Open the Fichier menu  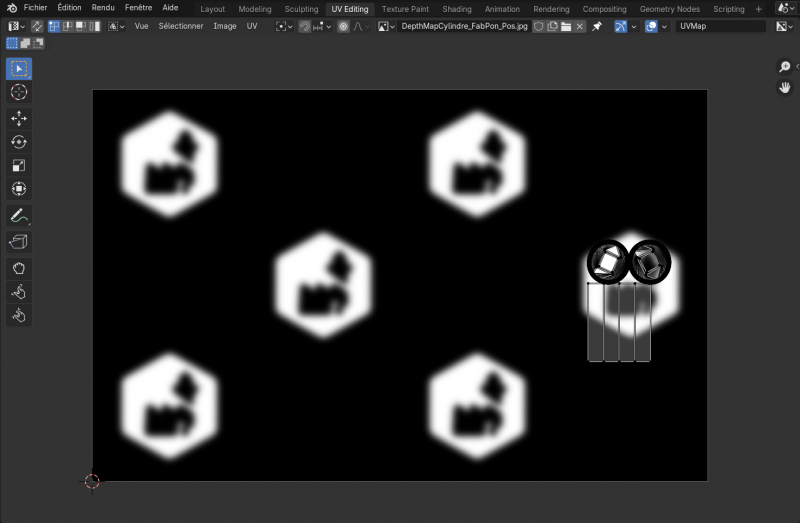(x=35, y=8)
